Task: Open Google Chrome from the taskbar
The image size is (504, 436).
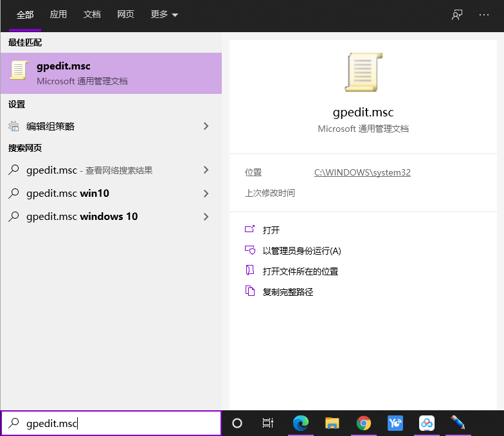Action: pos(364,422)
